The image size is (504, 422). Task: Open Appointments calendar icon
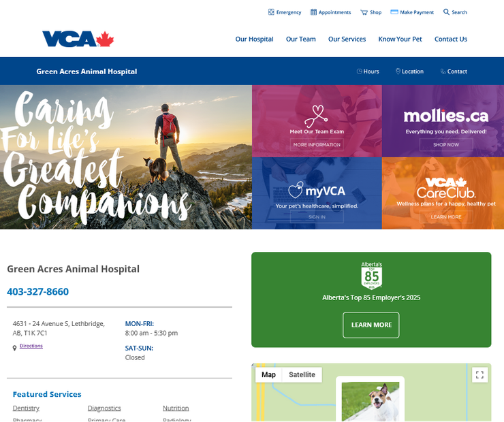(313, 12)
